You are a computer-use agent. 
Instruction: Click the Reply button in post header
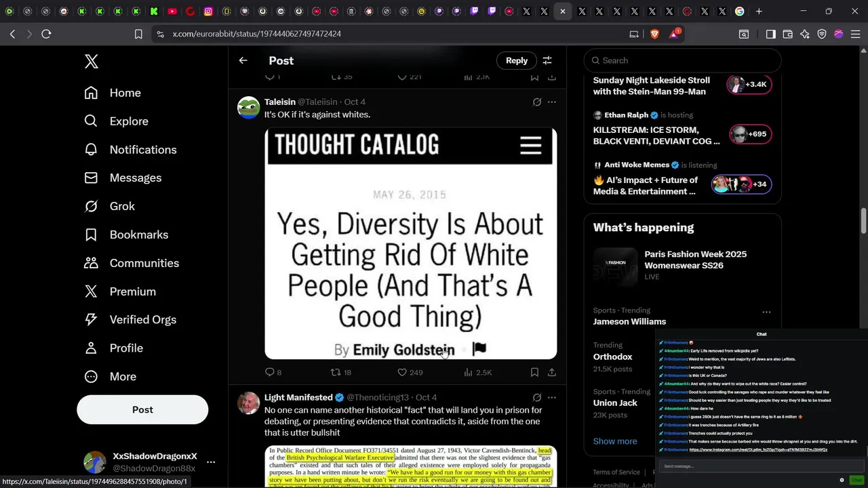516,60
